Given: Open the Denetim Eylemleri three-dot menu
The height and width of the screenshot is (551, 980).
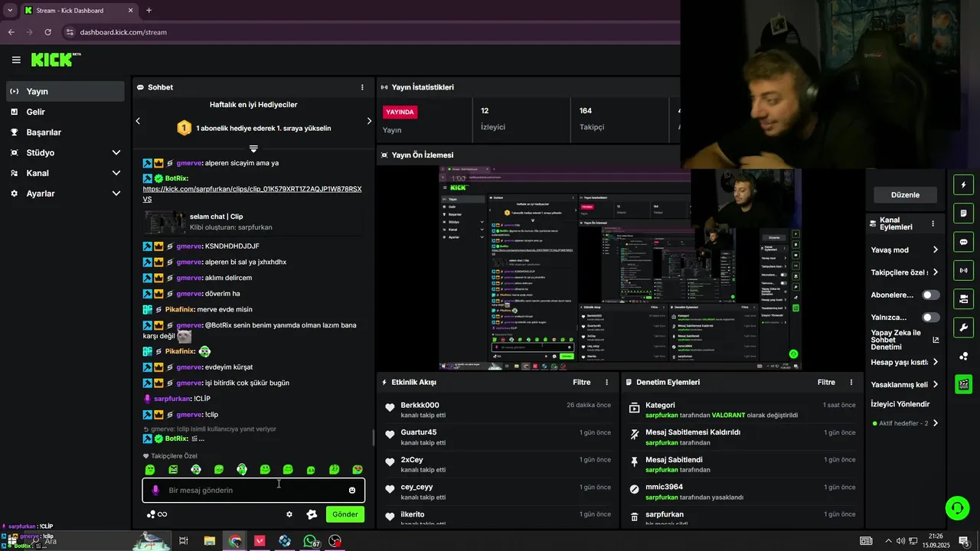Looking at the screenshot, I should pos(851,382).
